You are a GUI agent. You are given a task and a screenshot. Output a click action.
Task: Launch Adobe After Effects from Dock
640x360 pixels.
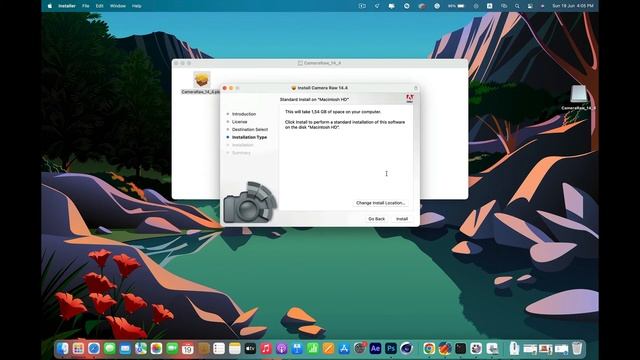tap(376, 348)
